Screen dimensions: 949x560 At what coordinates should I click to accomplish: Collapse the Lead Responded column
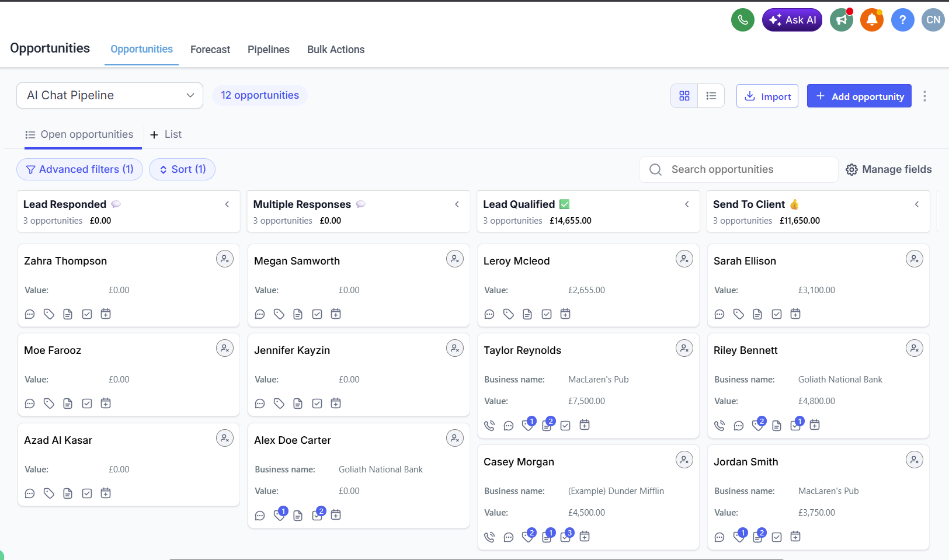tap(227, 204)
